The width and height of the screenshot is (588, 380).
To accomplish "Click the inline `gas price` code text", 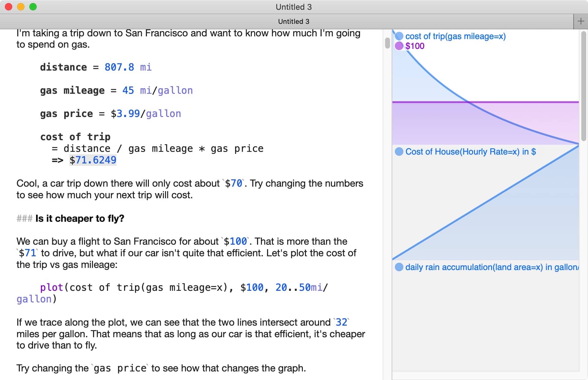I will pyautogui.click(x=120, y=368).
